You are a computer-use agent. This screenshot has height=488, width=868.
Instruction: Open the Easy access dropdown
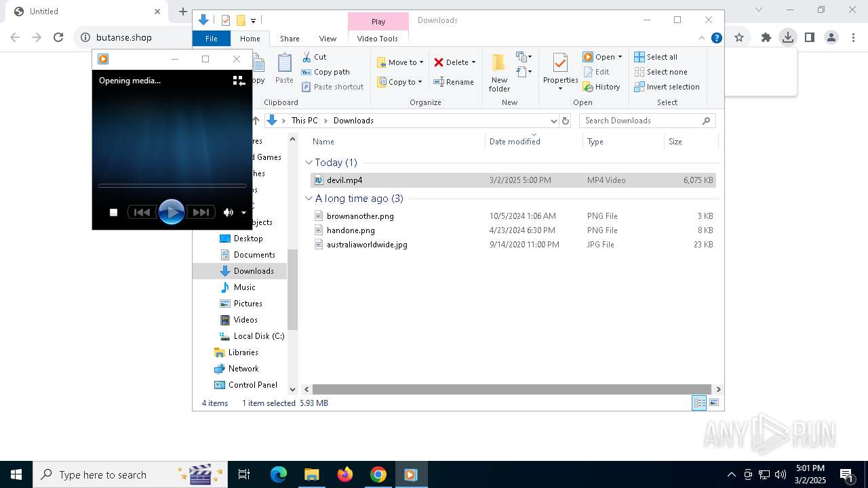pyautogui.click(x=524, y=71)
